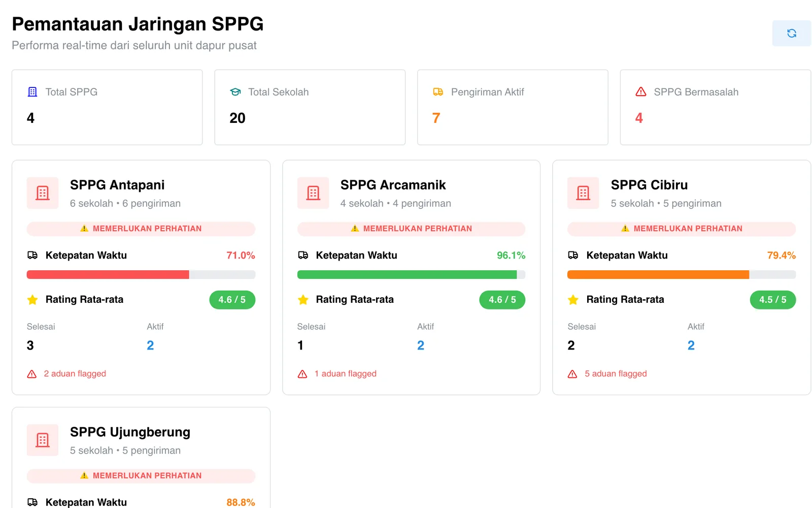Screen dimensions: 812x508
Task: Click the 79.4% punctuality value
Action: [782, 255]
